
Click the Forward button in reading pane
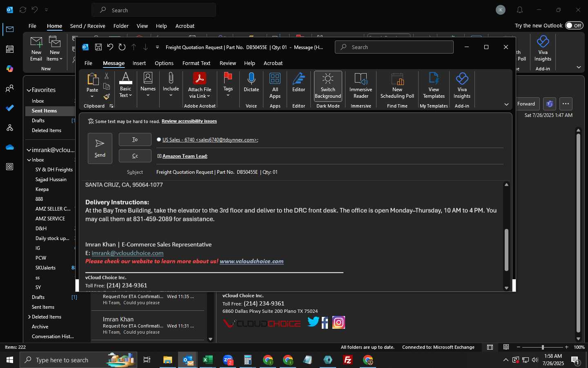526,104
